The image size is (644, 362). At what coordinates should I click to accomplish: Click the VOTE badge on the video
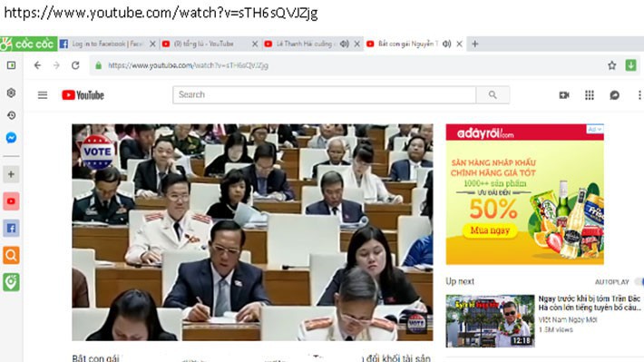[97, 152]
